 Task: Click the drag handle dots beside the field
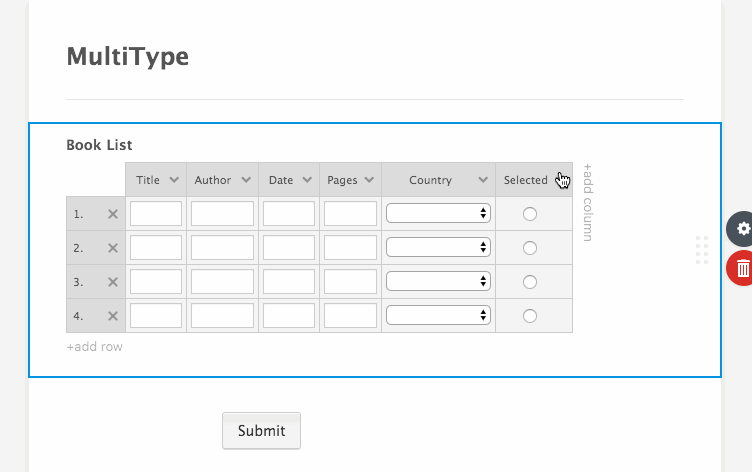click(702, 249)
